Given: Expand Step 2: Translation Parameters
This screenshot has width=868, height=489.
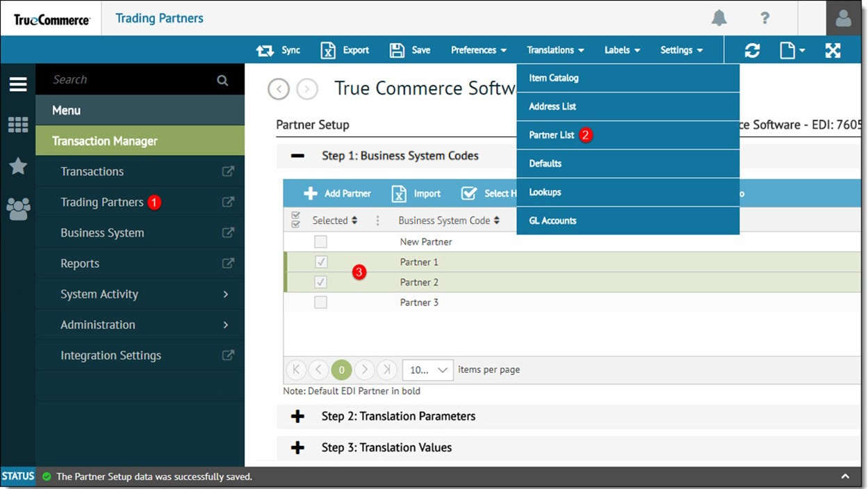Looking at the screenshot, I should tap(398, 416).
